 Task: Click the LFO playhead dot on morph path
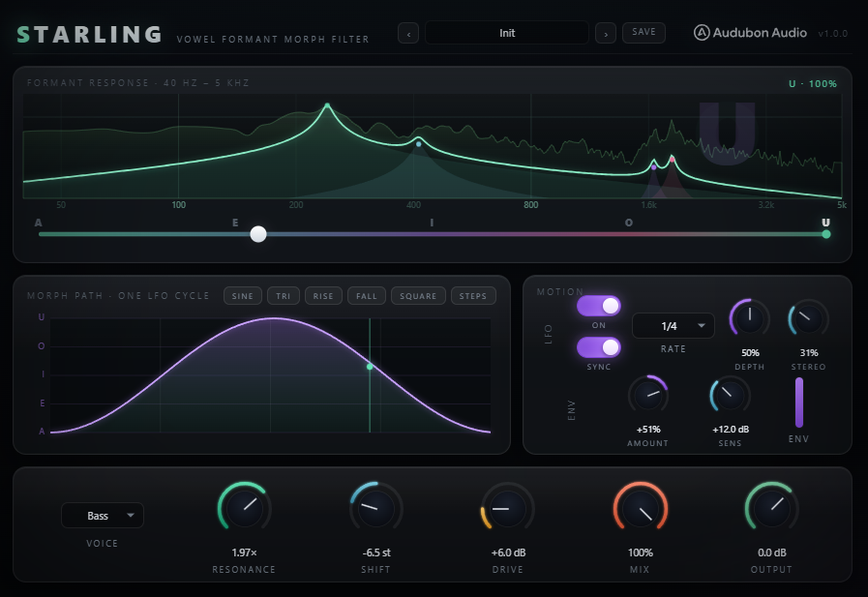370,367
